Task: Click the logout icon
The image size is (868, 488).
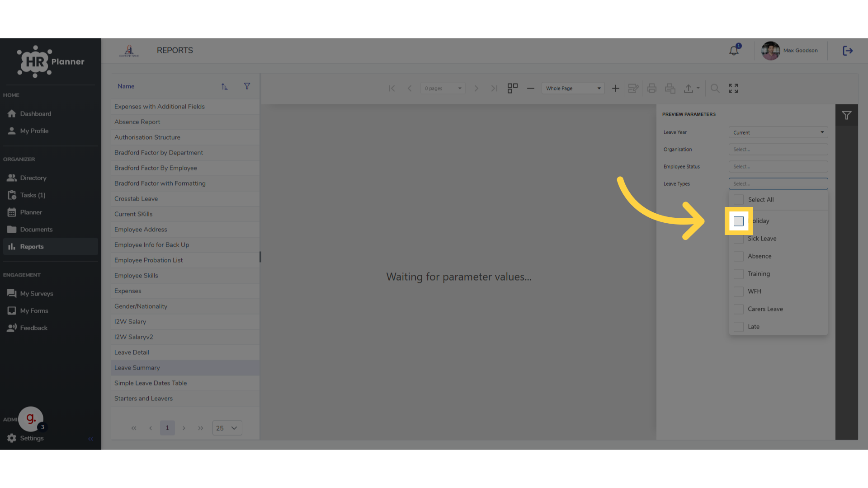Action: [848, 51]
